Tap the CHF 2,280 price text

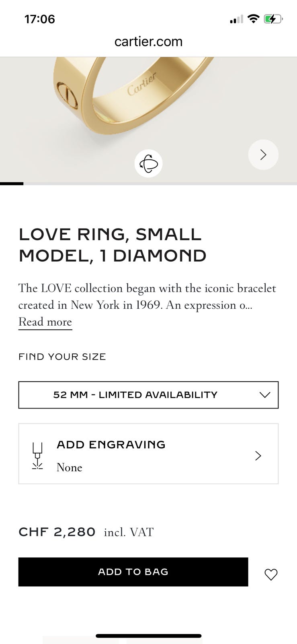(57, 532)
